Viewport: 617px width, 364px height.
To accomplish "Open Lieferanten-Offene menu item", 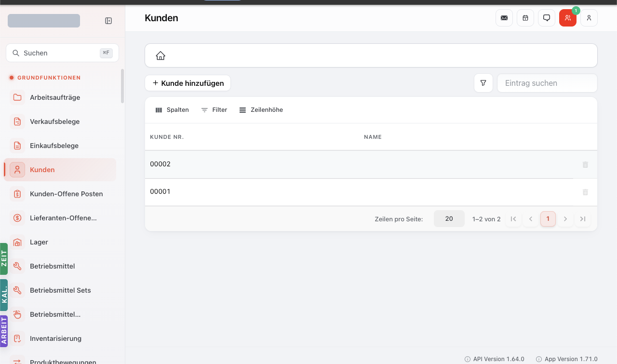I will [60, 218].
